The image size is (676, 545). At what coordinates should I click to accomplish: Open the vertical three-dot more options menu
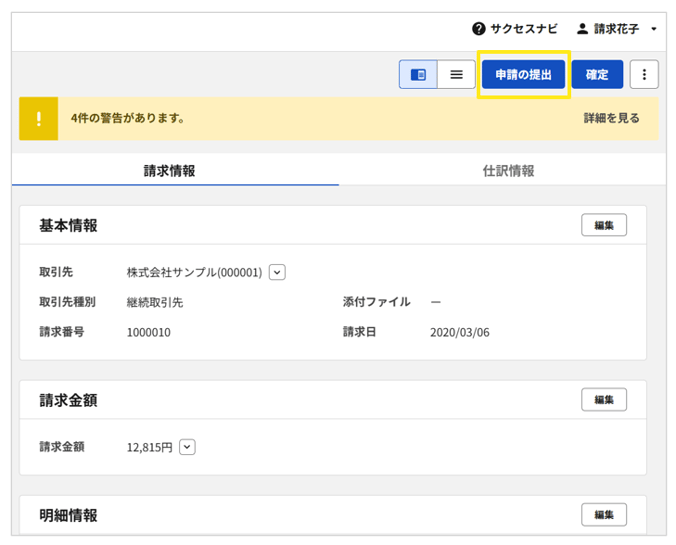point(644,75)
